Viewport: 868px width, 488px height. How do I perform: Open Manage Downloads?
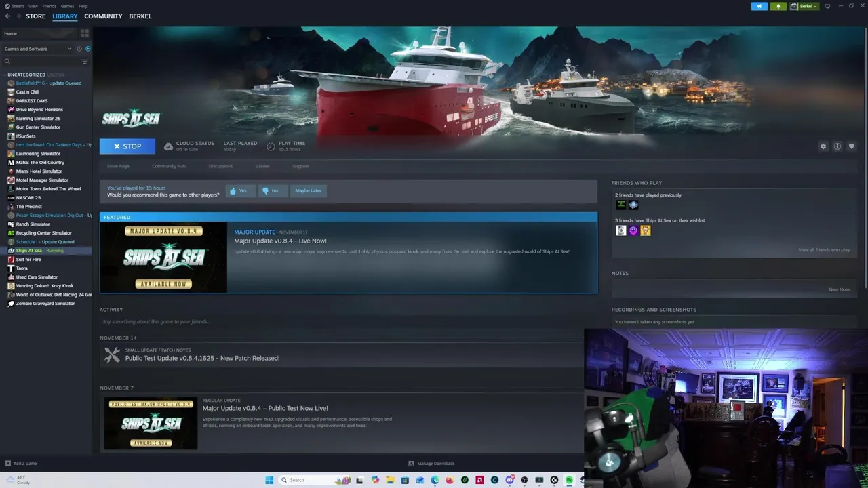(x=432, y=464)
